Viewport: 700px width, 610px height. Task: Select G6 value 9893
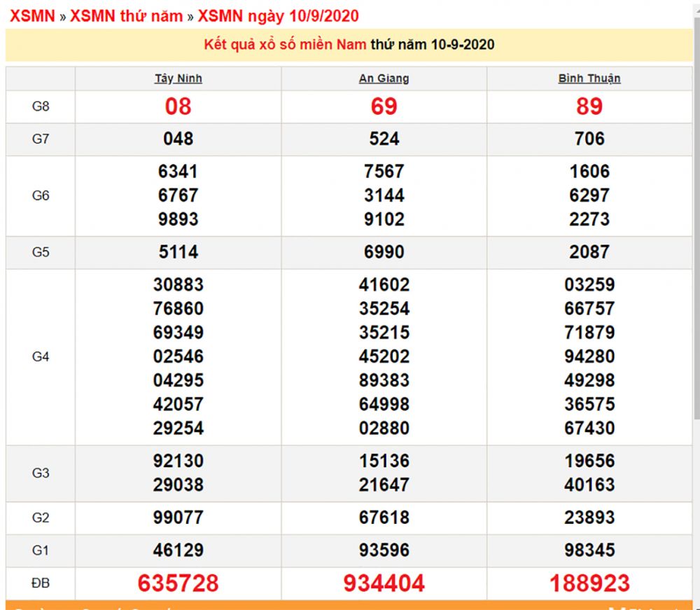(178, 219)
